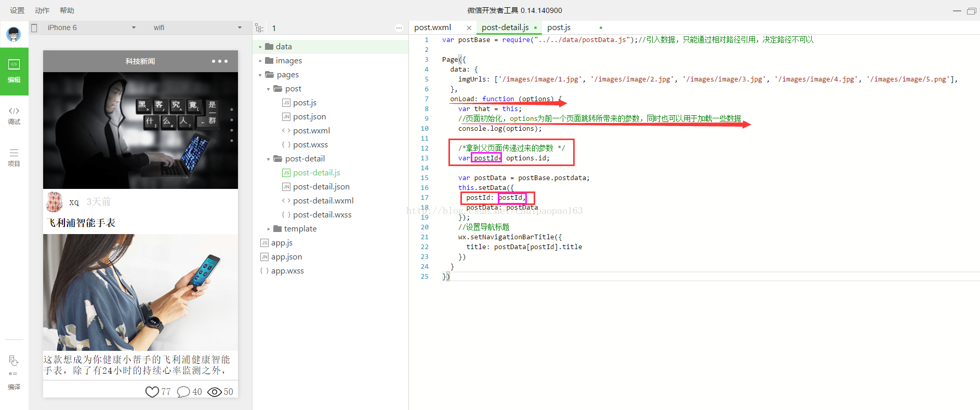Viewport: 980px width, 410px height.
Task: Click line number 13 in the editor gutter
Action: click(425, 158)
